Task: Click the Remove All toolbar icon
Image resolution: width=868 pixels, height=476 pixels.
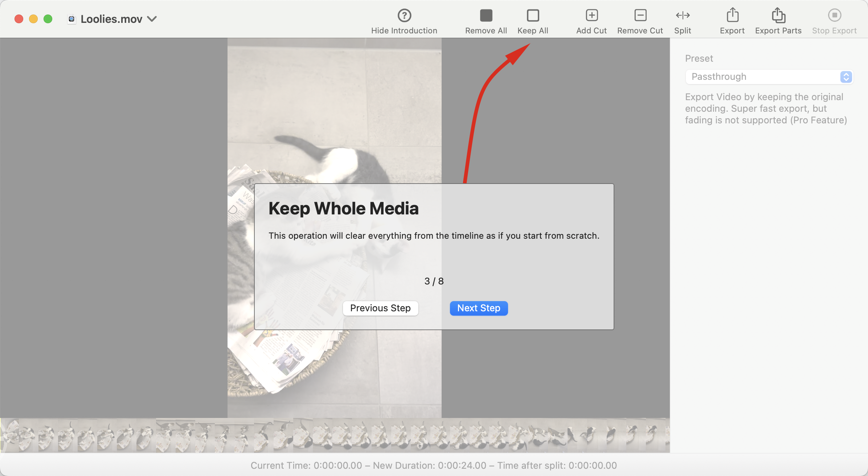Action: click(x=486, y=16)
